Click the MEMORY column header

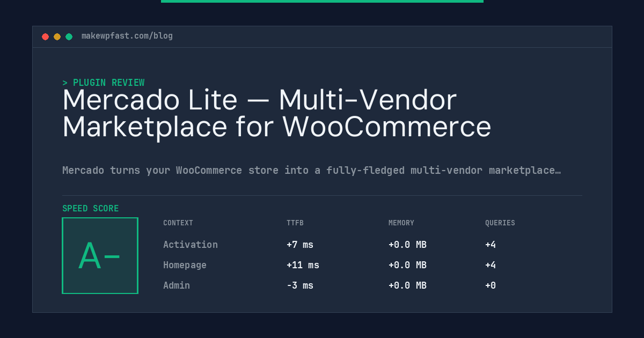[x=401, y=223]
